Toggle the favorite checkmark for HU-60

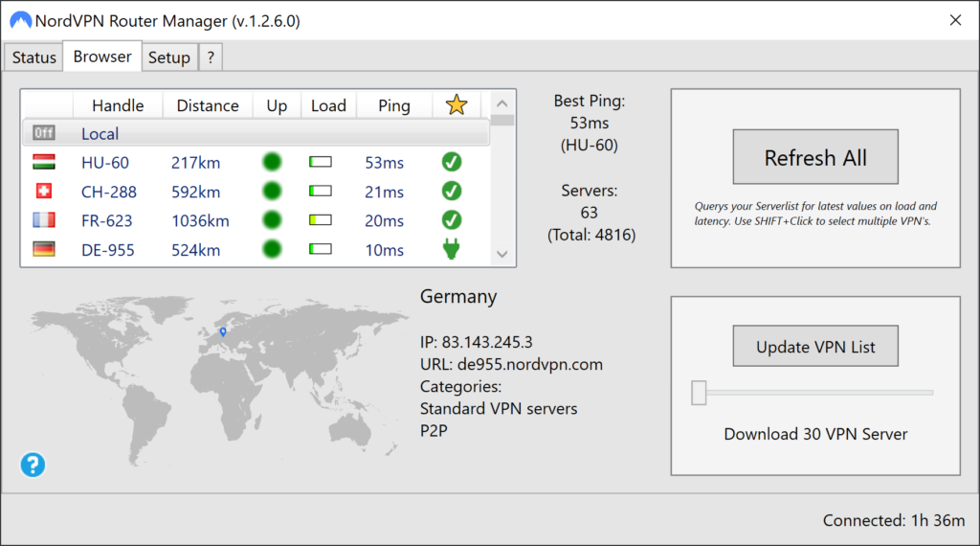pyautogui.click(x=452, y=162)
